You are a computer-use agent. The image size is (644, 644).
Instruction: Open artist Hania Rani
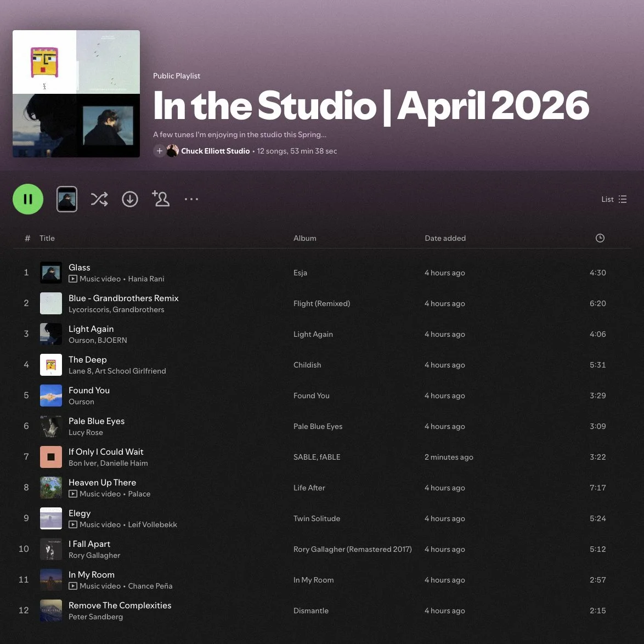(x=146, y=279)
